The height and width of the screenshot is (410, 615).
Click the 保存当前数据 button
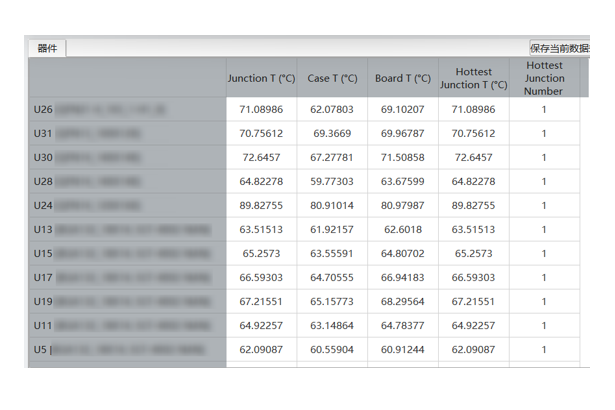[x=560, y=48]
